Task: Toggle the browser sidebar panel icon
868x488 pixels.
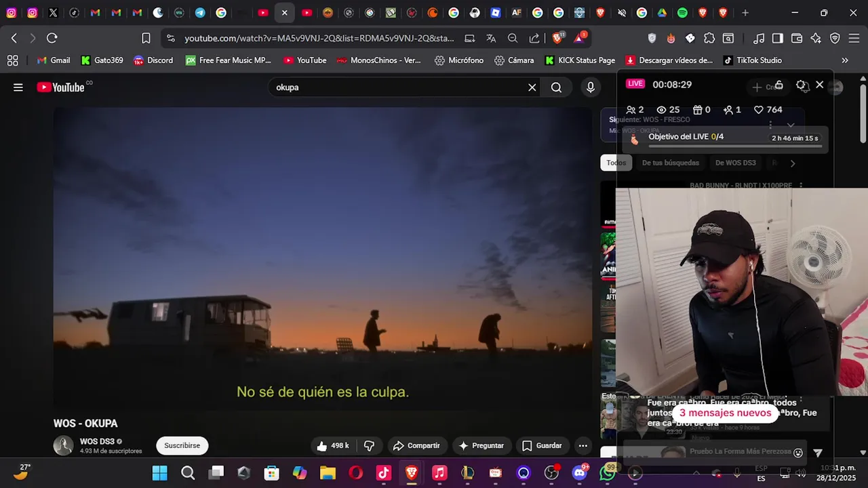Action: [778, 39]
